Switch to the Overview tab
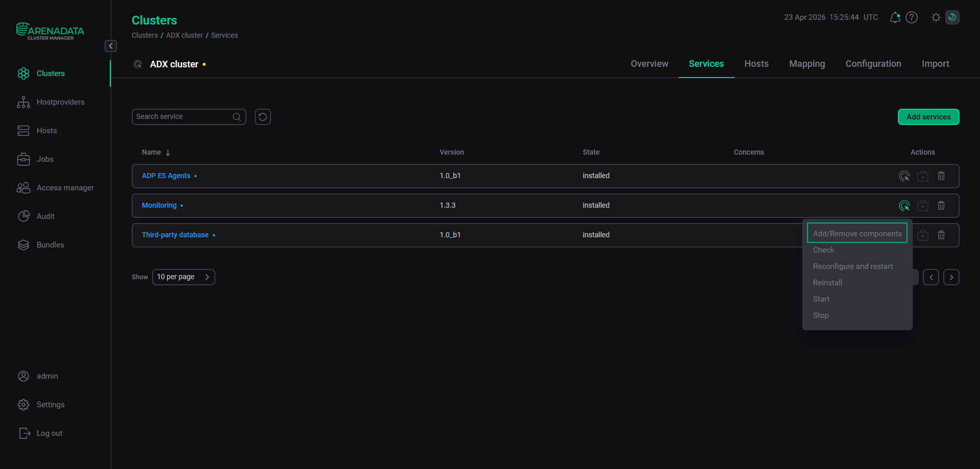The height and width of the screenshot is (469, 980). coord(649,64)
